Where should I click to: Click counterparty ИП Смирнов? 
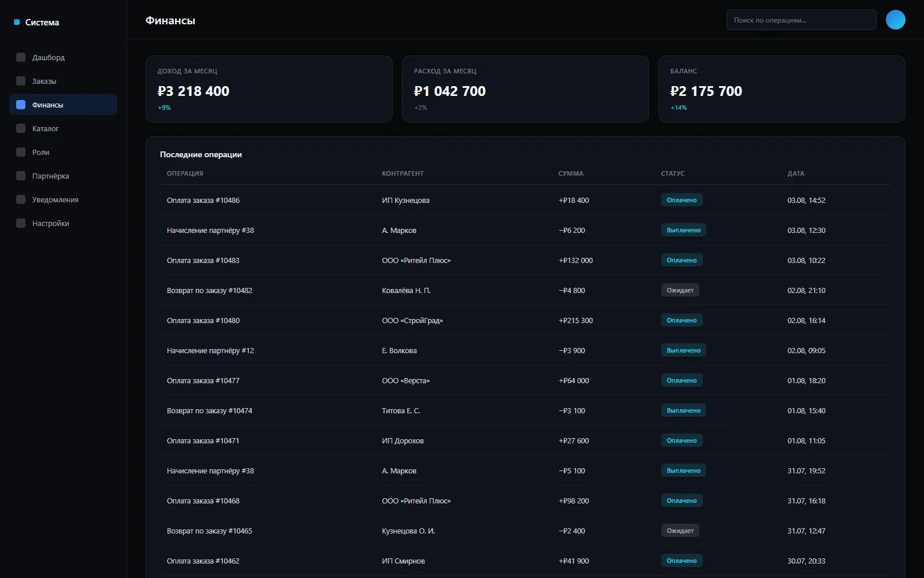403,561
